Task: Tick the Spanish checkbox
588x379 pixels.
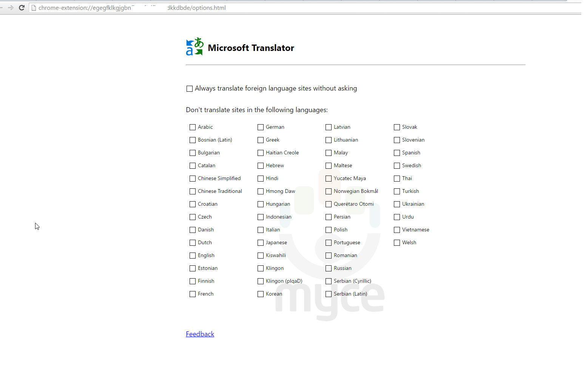Action: (397, 153)
